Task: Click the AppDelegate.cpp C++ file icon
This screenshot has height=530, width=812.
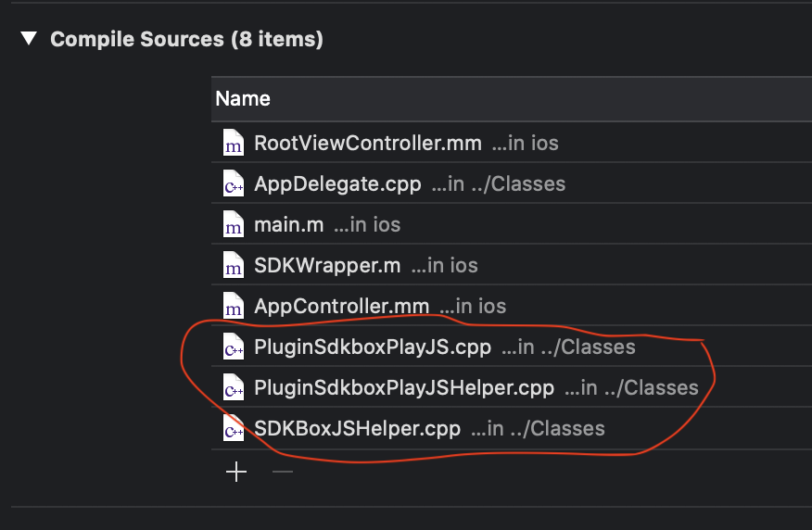Action: 233,184
